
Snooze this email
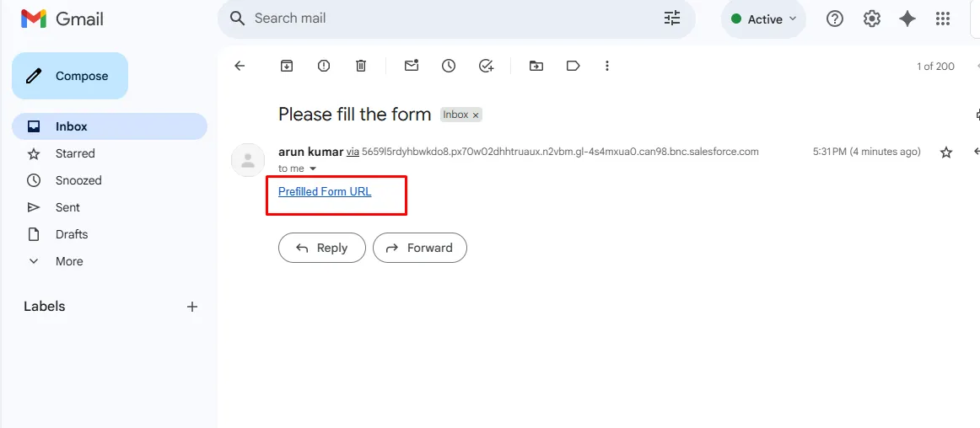pos(449,66)
